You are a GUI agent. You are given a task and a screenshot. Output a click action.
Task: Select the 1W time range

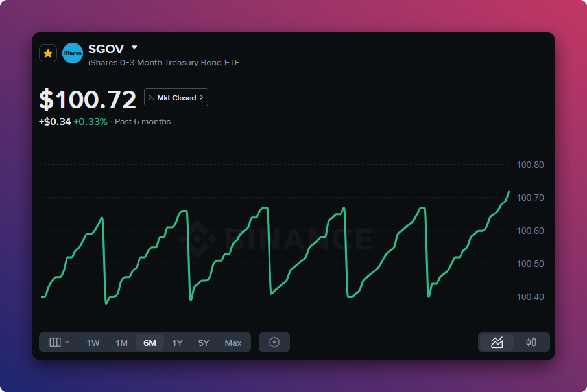point(93,343)
